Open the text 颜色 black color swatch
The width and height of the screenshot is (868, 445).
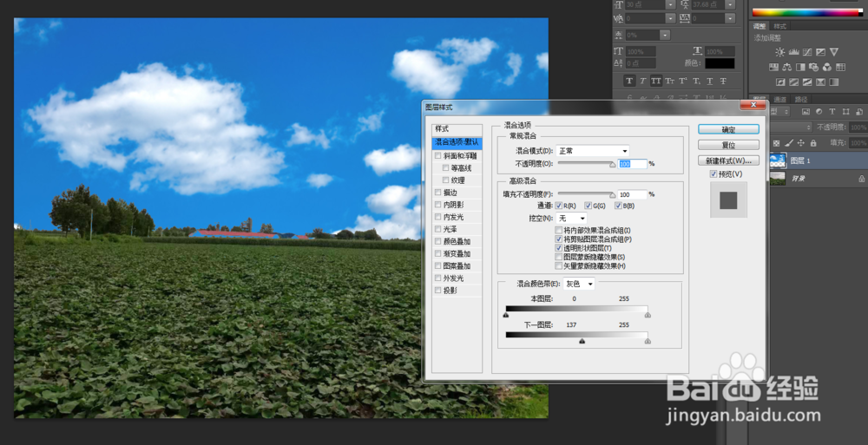pyautogui.click(x=720, y=63)
